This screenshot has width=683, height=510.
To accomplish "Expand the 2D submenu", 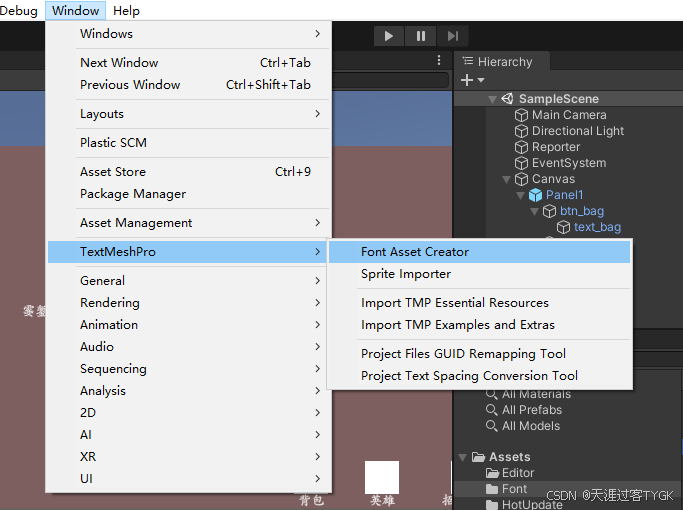I will (x=189, y=412).
